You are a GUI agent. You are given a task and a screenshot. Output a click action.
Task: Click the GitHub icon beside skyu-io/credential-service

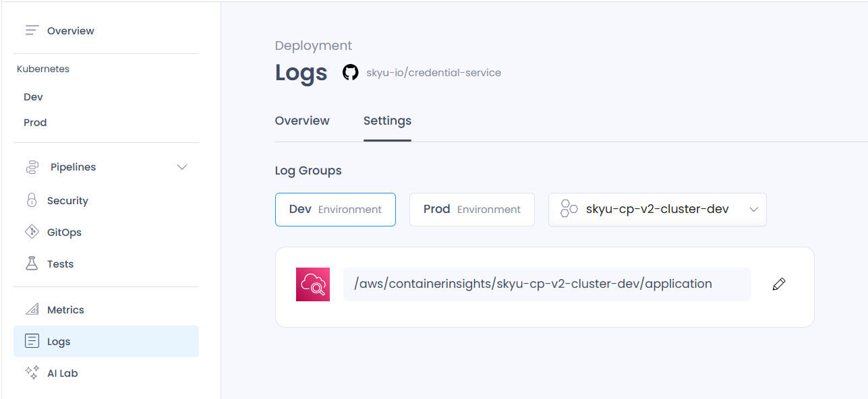pyautogui.click(x=350, y=72)
